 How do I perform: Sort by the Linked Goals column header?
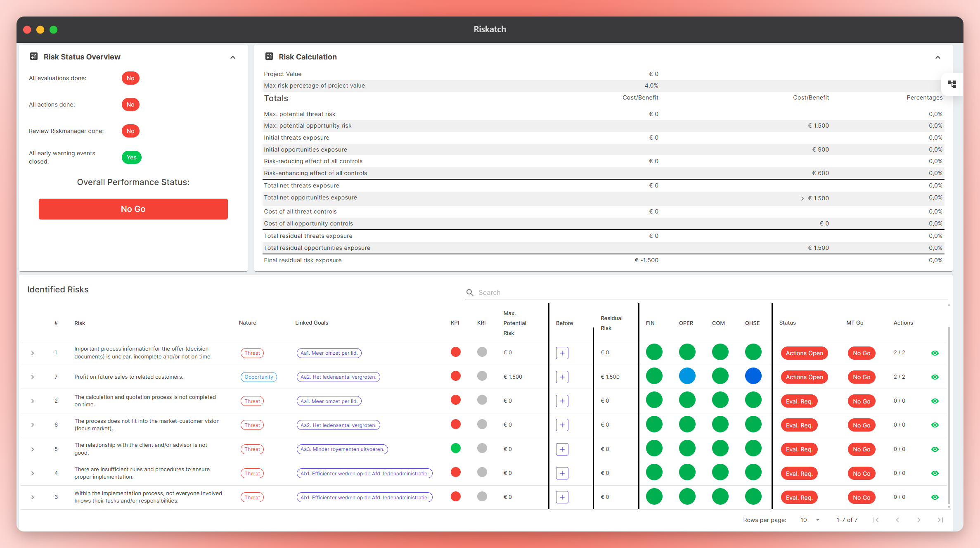(312, 323)
